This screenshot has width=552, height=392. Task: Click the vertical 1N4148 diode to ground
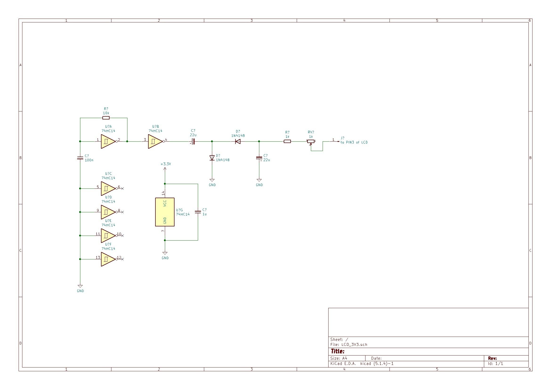(212, 158)
